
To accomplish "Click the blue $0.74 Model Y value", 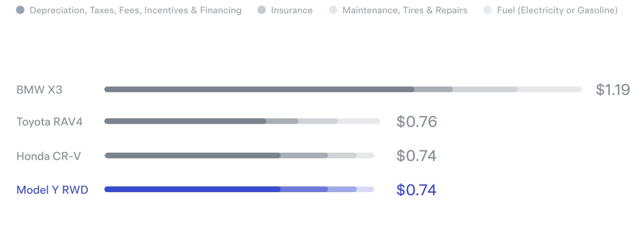I will pyautogui.click(x=416, y=190).
